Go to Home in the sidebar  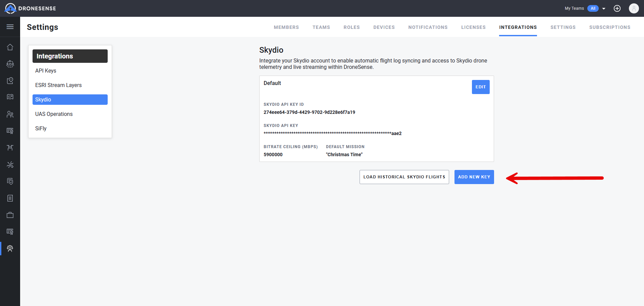(10, 47)
